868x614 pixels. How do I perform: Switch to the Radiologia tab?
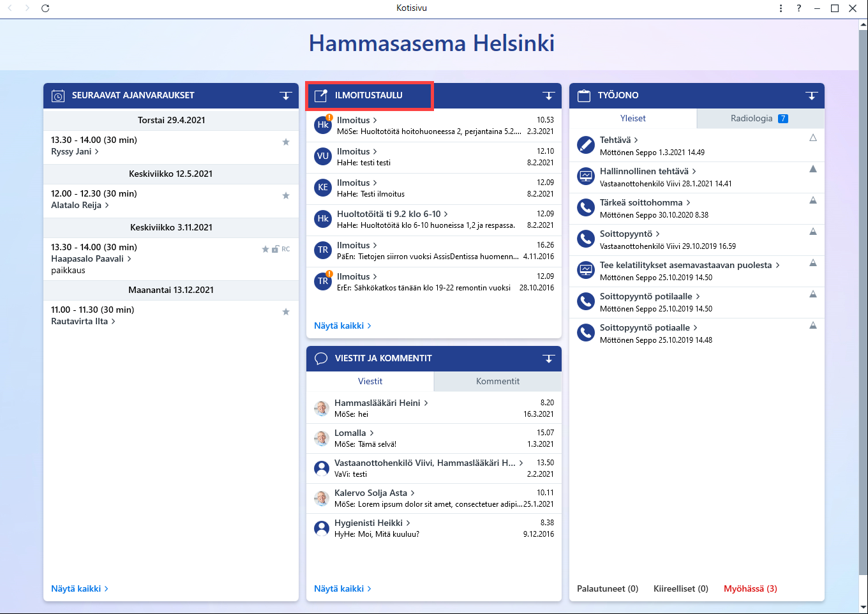(760, 119)
